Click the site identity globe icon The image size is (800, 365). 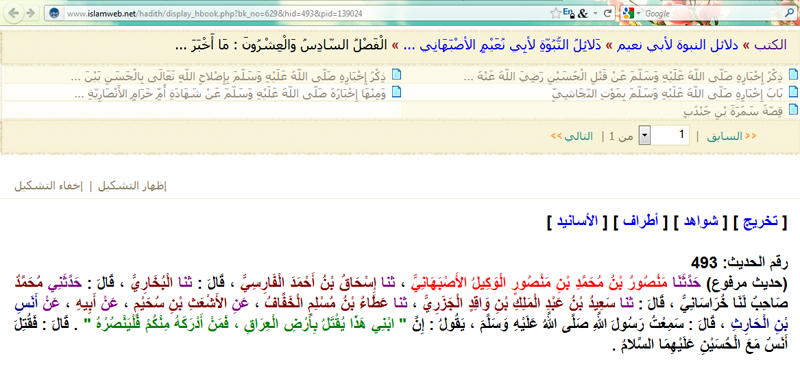tap(54, 14)
